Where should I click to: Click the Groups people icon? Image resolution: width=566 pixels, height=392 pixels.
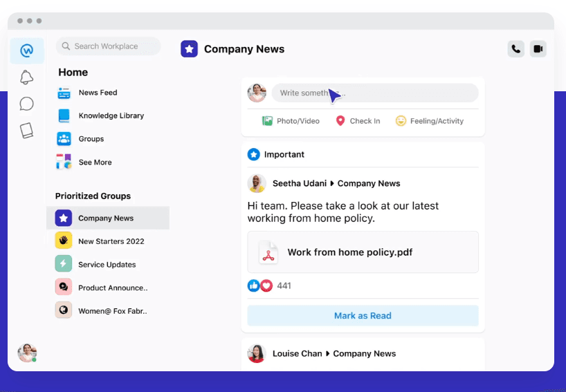pyautogui.click(x=64, y=139)
